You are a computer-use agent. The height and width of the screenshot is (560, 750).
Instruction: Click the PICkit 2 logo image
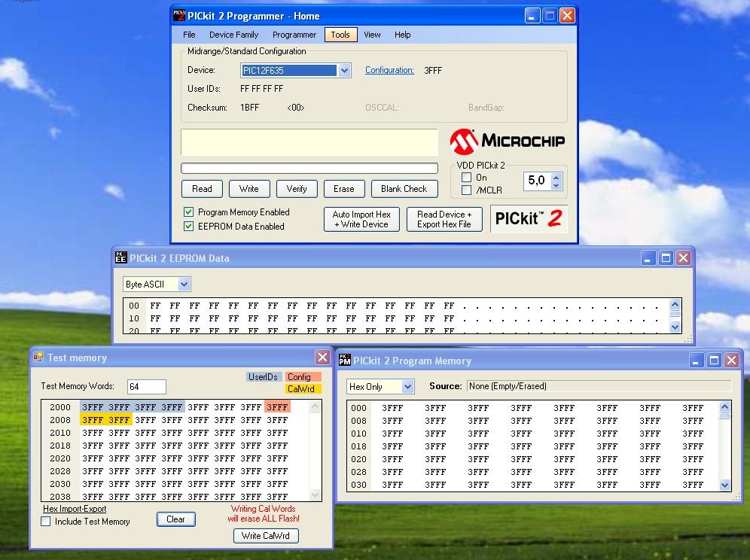pos(529,218)
